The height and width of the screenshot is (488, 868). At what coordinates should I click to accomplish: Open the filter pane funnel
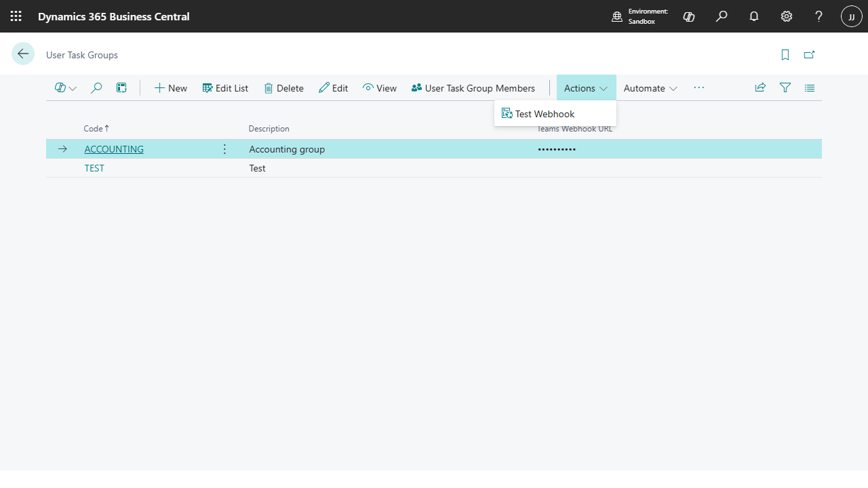(785, 87)
